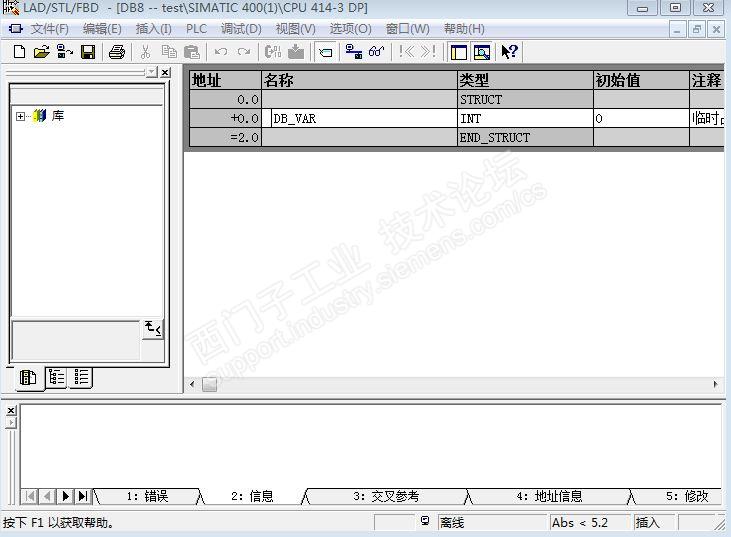Click the Paste clipboard icon
The height and width of the screenshot is (537, 731).
pos(192,52)
